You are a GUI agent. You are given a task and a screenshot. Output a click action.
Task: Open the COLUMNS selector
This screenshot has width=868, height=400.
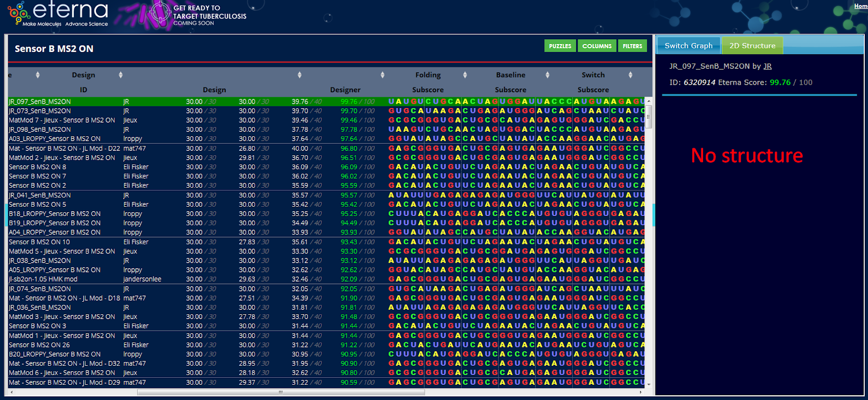pyautogui.click(x=597, y=46)
